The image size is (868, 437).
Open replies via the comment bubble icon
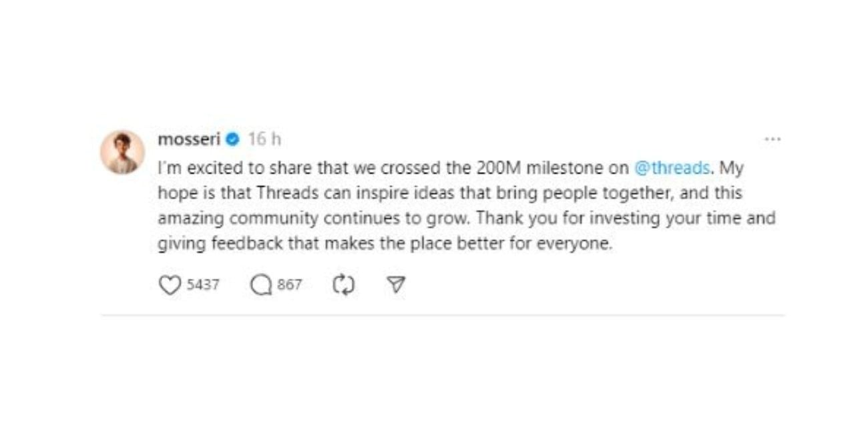260,286
